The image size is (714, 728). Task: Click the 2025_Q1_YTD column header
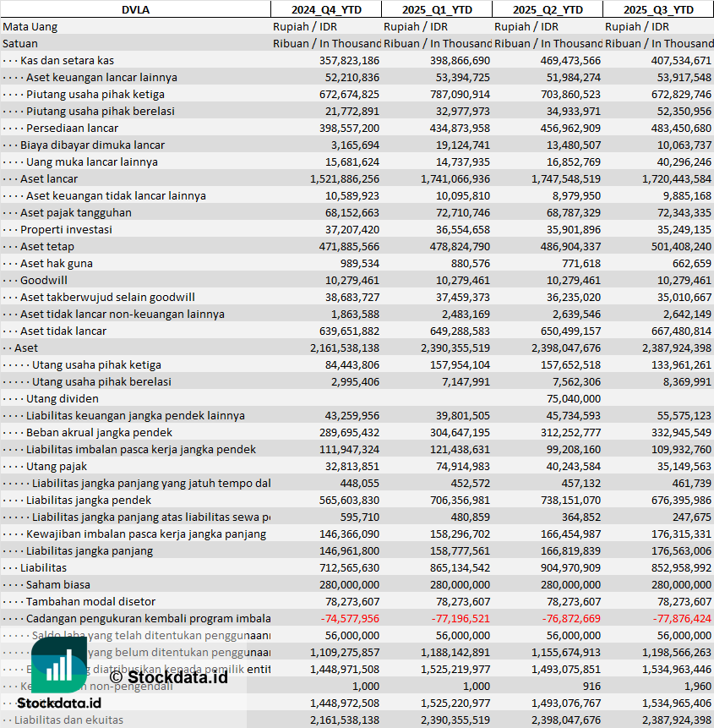(437, 10)
